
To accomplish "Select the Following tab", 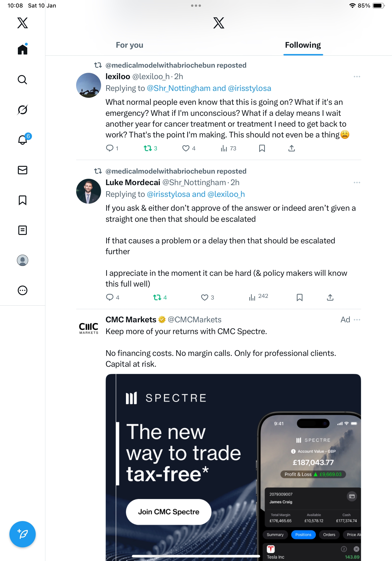I will (x=303, y=45).
